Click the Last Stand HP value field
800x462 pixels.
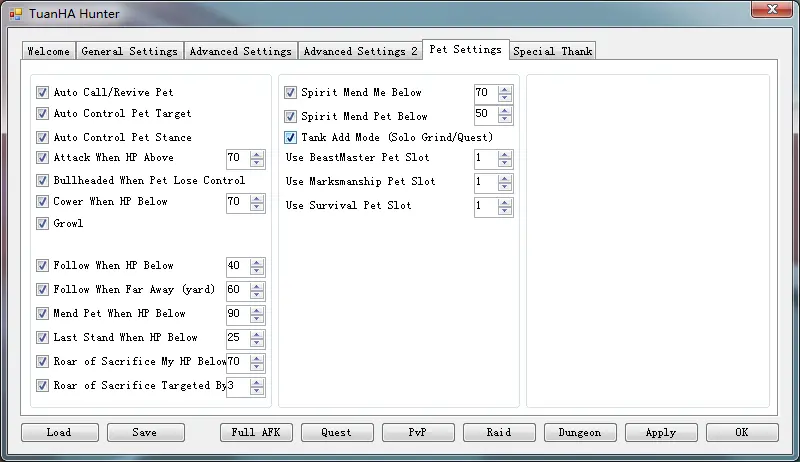[x=237, y=338]
